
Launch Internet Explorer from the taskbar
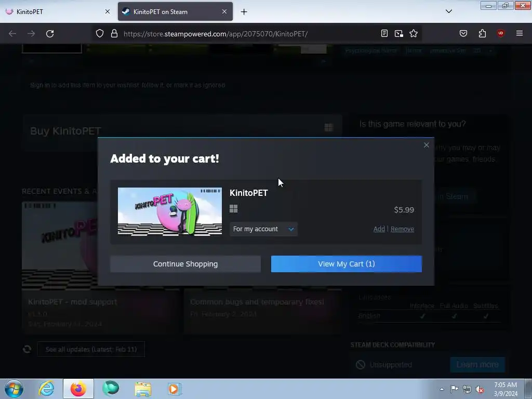point(46,389)
